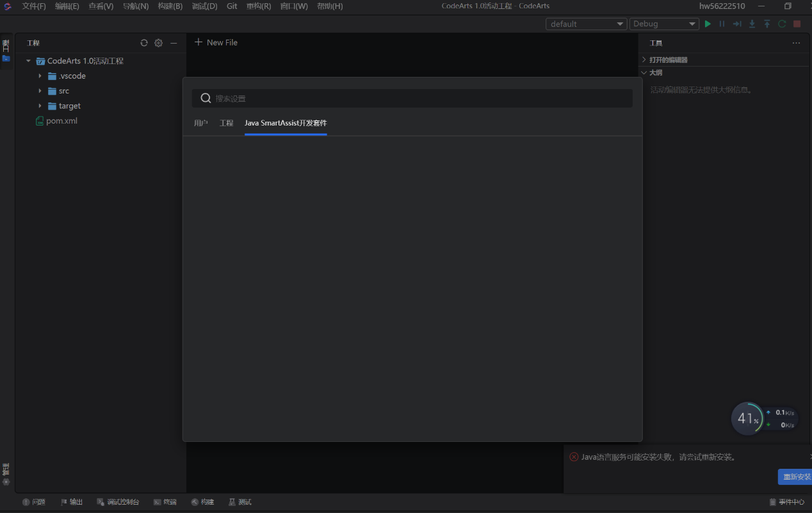
Task: Click the 搜索设置 search settings field
Action: tap(412, 98)
